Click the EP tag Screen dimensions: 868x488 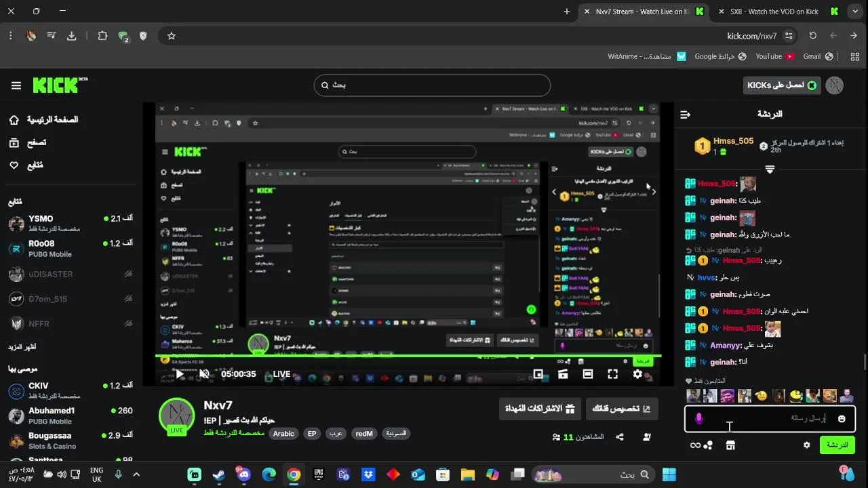click(312, 434)
